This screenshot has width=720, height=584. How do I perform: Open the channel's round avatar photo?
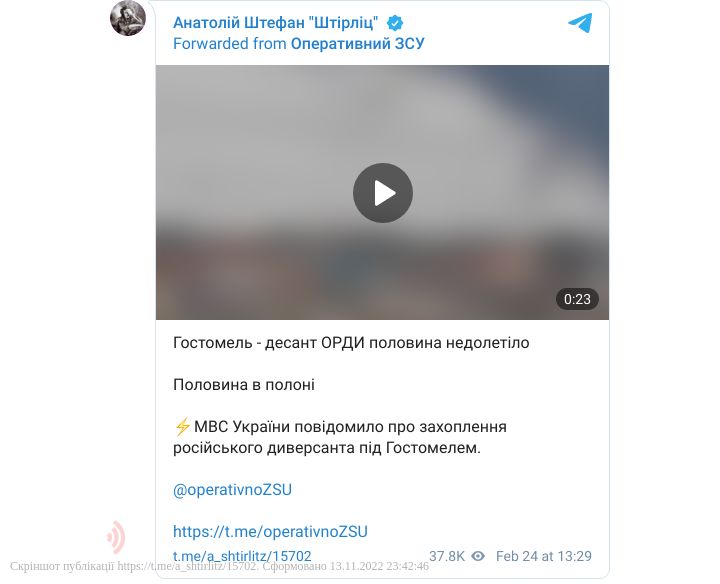[x=128, y=18]
